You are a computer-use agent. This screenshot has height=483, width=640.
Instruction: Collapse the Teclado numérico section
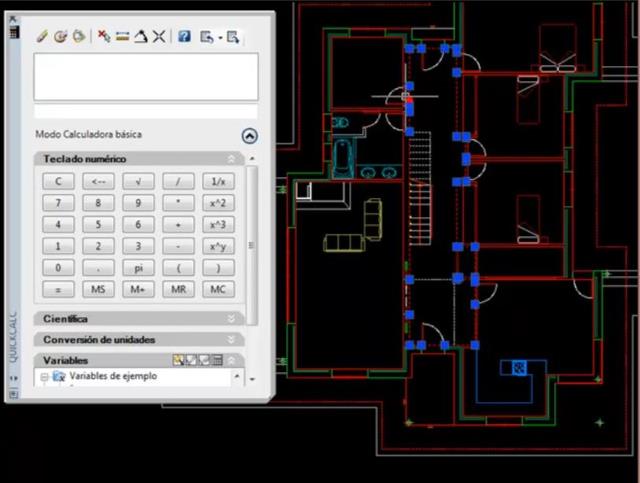pyautogui.click(x=231, y=159)
